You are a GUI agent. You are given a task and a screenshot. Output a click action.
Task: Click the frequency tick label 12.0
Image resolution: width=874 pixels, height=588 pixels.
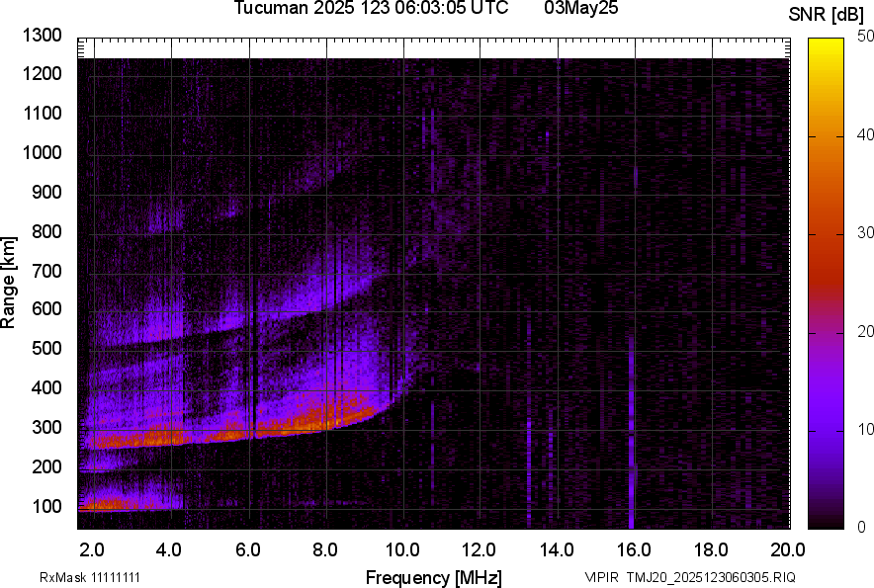[x=480, y=550]
